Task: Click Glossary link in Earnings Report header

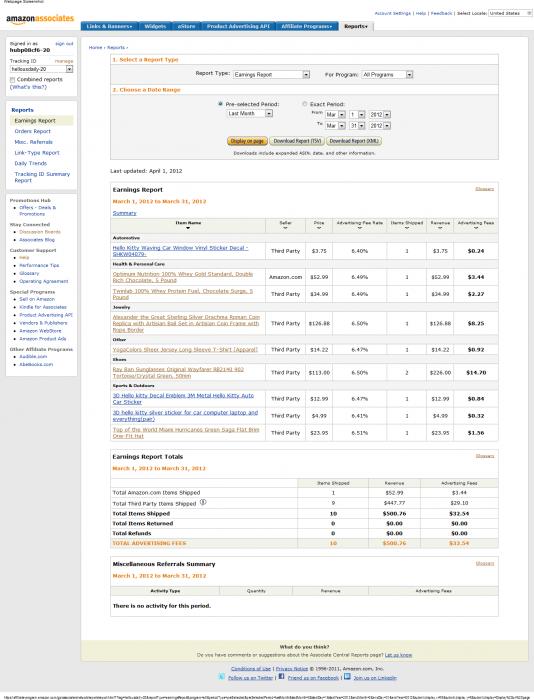Action: tap(484, 189)
